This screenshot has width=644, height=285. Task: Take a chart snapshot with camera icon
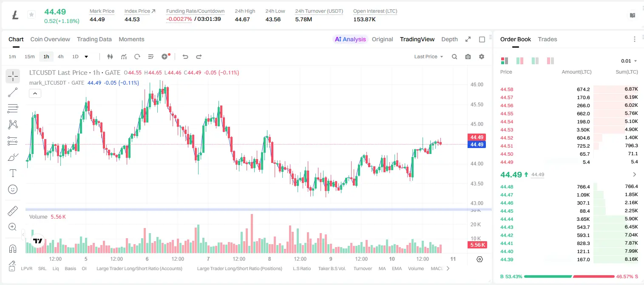[468, 57]
